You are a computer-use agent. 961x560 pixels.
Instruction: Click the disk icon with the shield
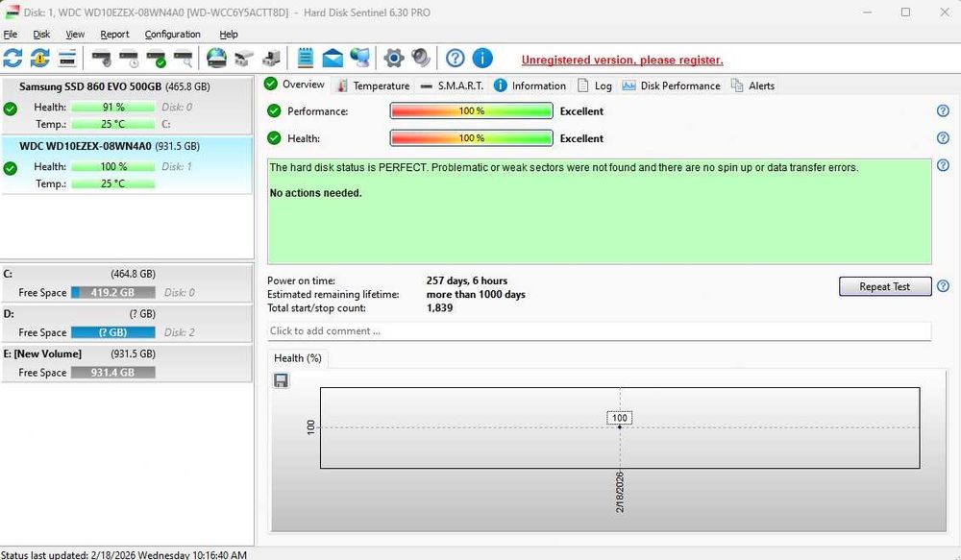click(101, 59)
